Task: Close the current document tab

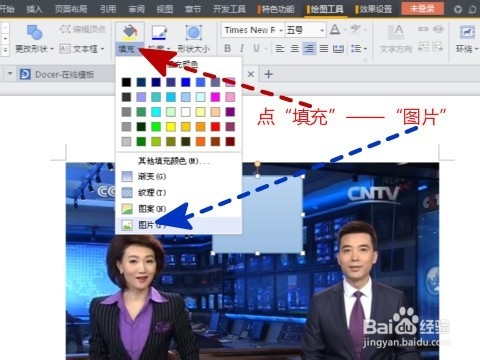Action: [x=251, y=74]
